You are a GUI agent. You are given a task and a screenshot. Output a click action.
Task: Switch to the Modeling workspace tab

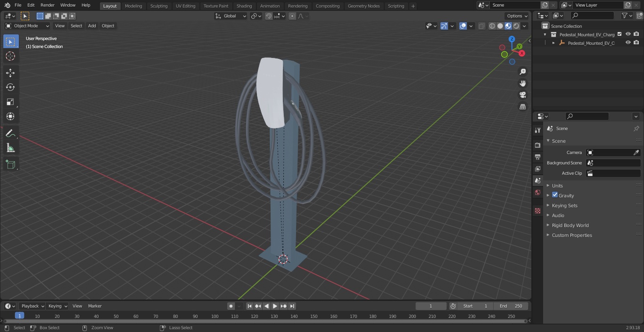pyautogui.click(x=133, y=6)
